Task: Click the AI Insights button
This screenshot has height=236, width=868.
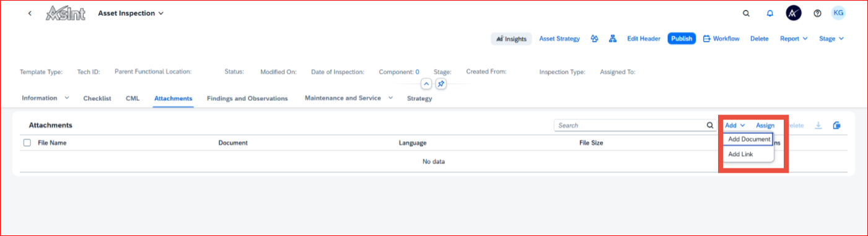Action: pos(511,38)
